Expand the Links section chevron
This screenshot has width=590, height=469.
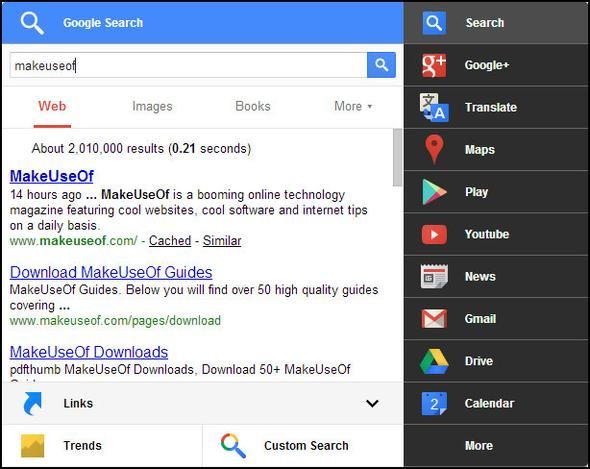tap(372, 404)
